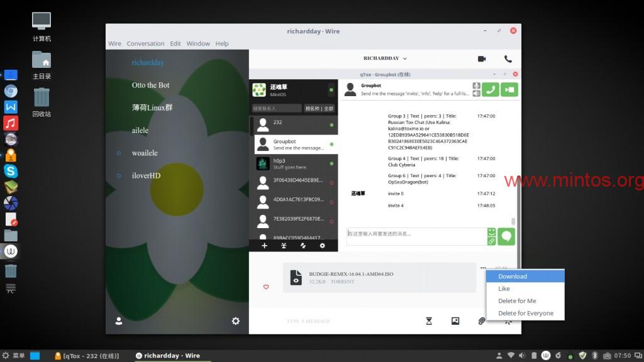The height and width of the screenshot is (362, 644).
Task: Click the attach file paperclip icon
Action: (x=481, y=321)
